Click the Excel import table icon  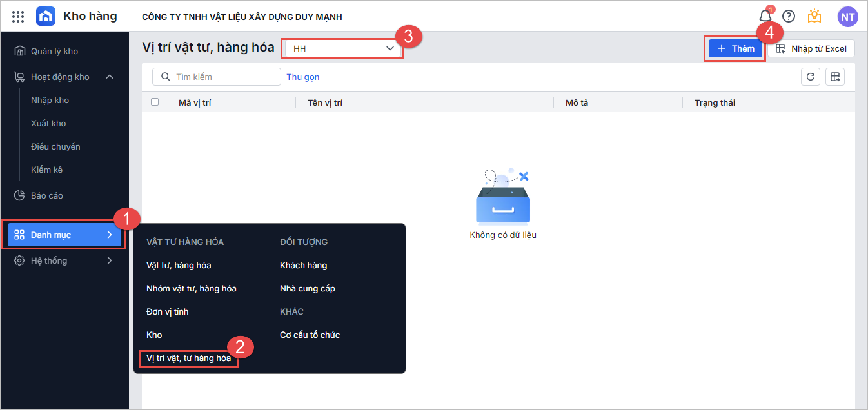coord(781,48)
